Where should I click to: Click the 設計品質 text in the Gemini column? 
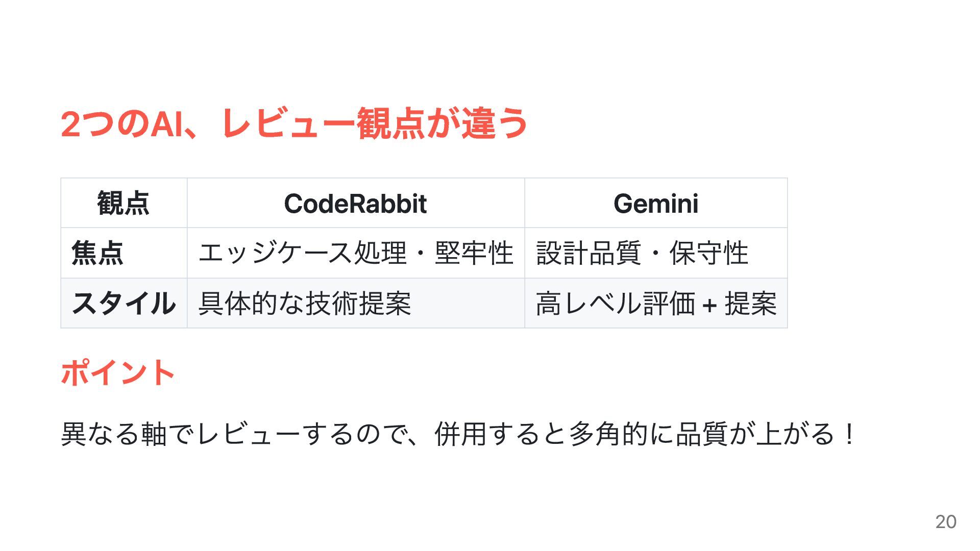click(588, 253)
